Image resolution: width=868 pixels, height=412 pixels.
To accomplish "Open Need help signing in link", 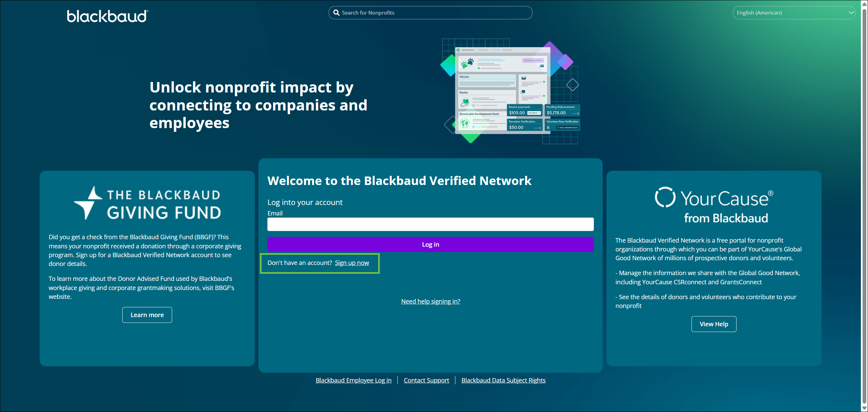I will point(430,301).
